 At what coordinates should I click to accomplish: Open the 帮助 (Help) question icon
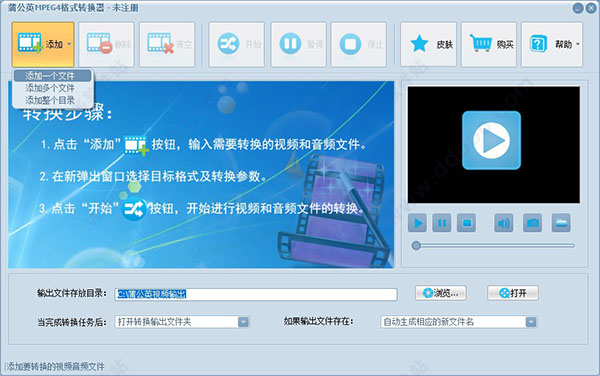[x=538, y=44]
